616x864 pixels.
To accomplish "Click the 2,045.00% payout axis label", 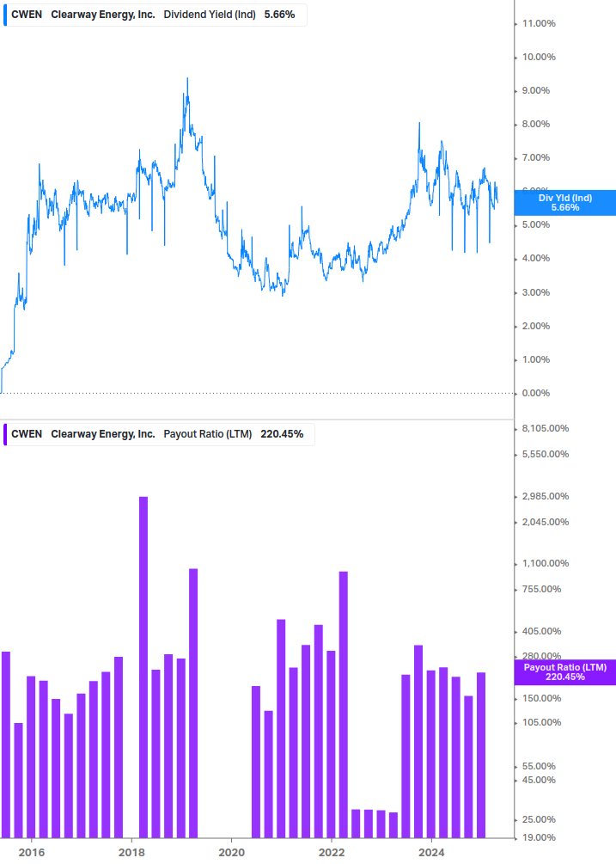I will (x=545, y=522).
